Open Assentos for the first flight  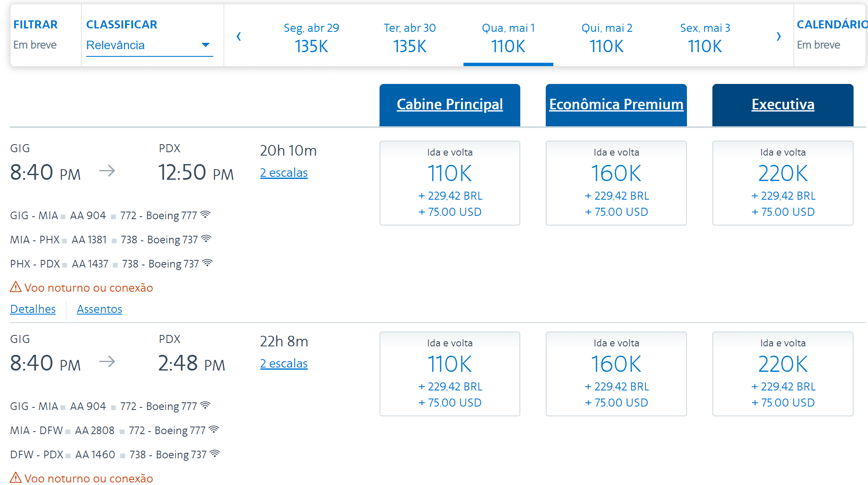99,309
